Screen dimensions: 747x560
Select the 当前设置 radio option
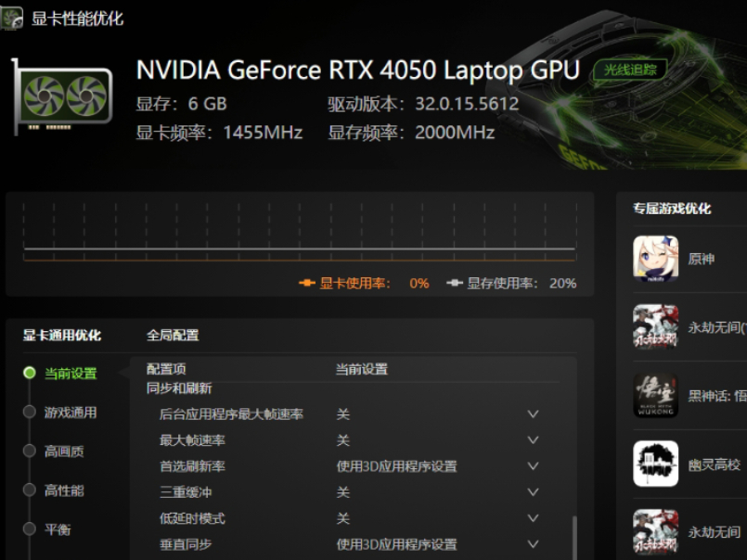click(x=30, y=373)
